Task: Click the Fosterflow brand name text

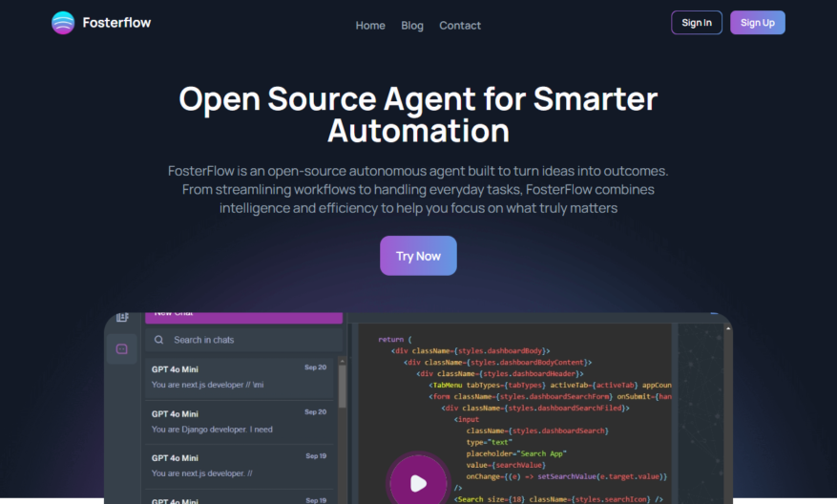Action: coord(116,22)
